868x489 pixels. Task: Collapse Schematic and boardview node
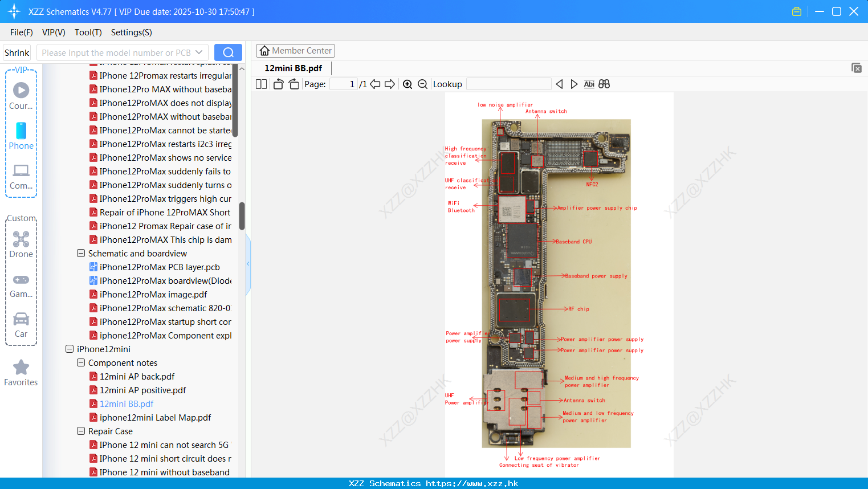81,253
